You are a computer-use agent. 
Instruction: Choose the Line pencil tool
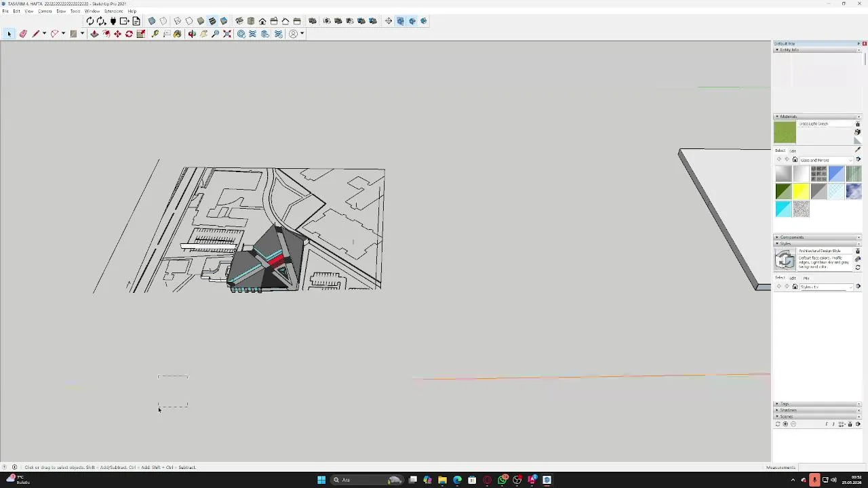36,34
